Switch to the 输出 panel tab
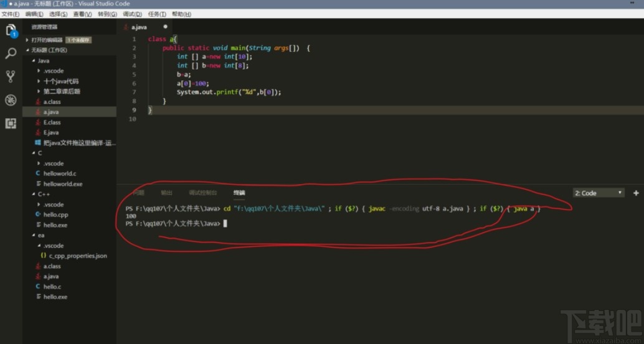Image resolution: width=644 pixels, height=344 pixels. (166, 193)
